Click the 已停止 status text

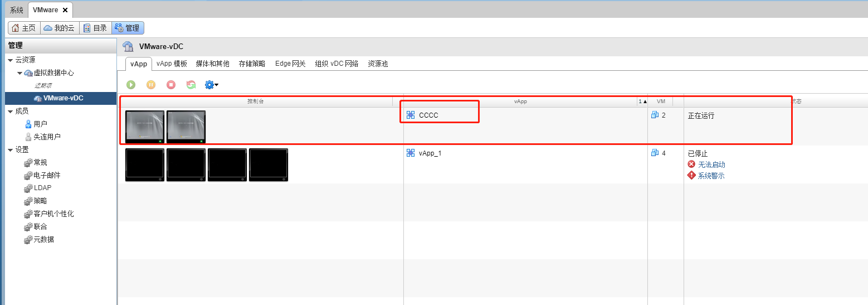[698, 153]
